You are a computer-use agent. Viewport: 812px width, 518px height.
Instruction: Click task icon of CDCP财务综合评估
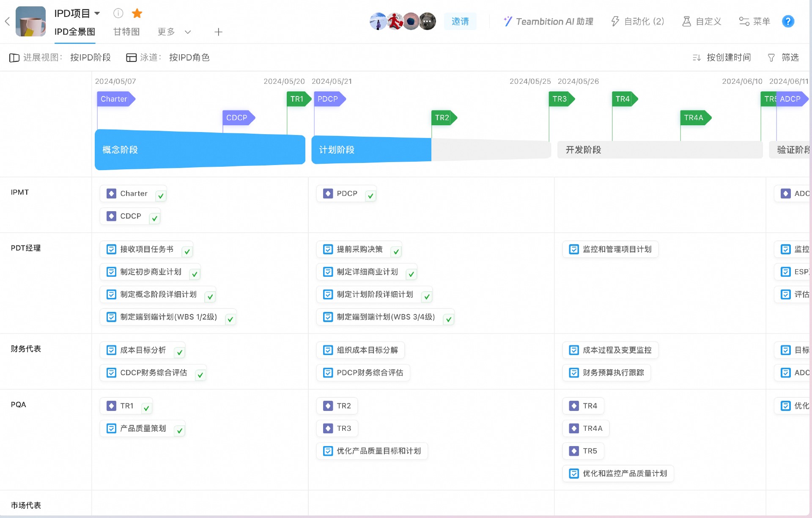click(x=111, y=372)
